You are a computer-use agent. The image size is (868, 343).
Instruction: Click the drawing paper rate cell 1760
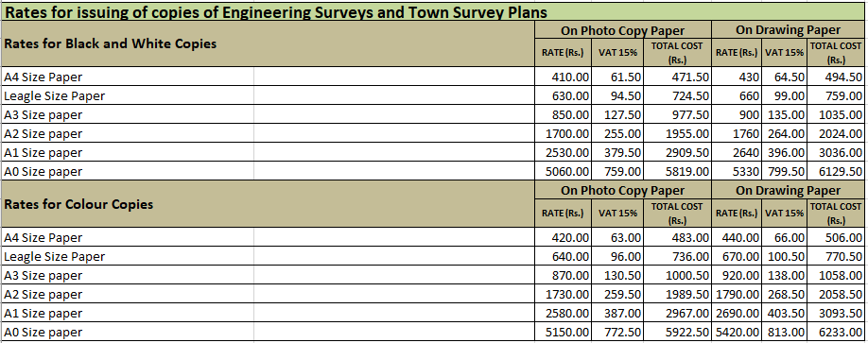coord(737,133)
